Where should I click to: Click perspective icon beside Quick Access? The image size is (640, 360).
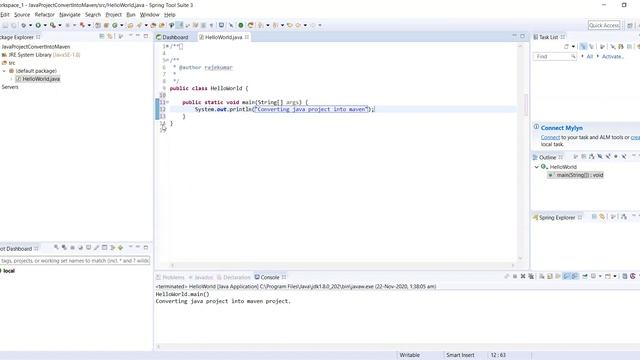click(x=630, y=25)
